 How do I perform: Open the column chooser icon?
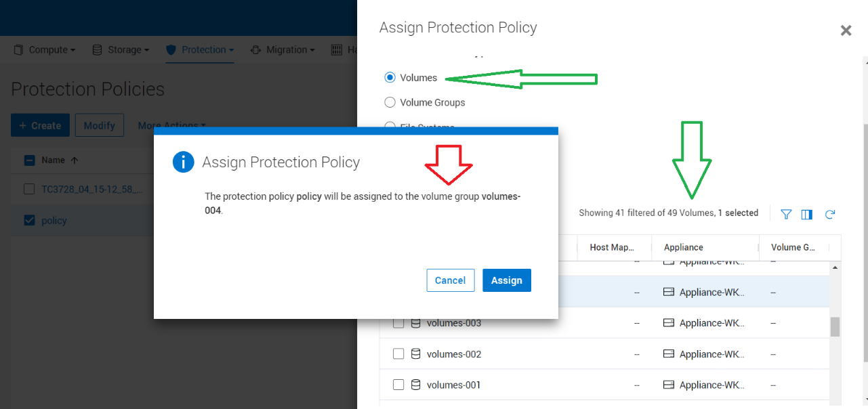tap(806, 214)
